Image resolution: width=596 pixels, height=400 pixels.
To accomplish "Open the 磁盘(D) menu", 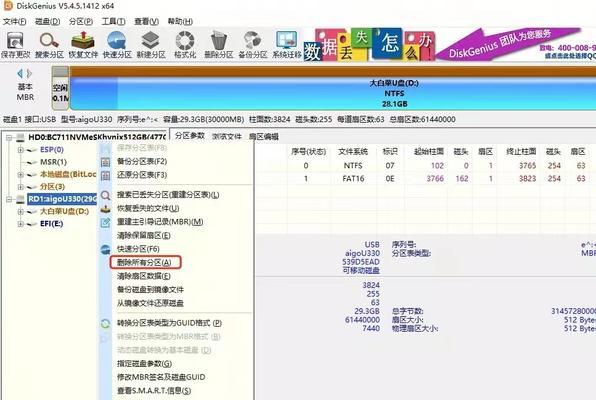I will pos(48,21).
